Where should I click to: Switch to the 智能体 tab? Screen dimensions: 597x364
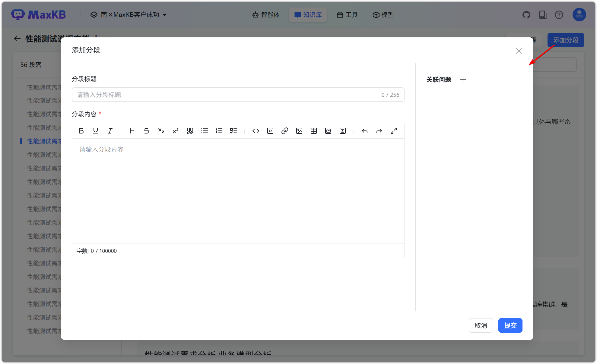pyautogui.click(x=266, y=15)
